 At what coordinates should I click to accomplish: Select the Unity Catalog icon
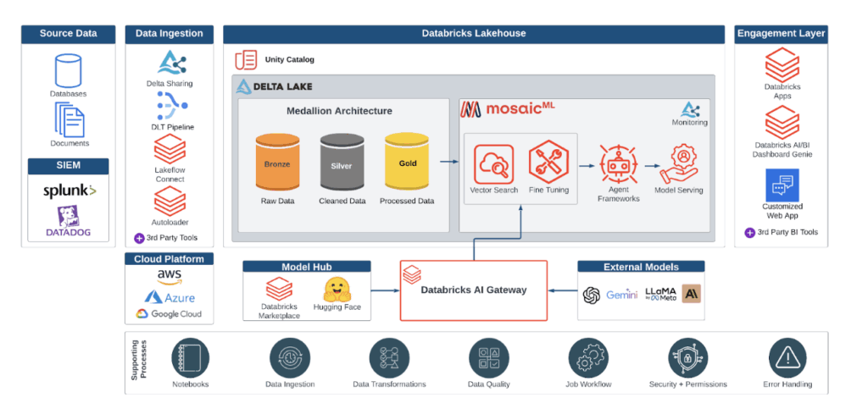click(246, 60)
